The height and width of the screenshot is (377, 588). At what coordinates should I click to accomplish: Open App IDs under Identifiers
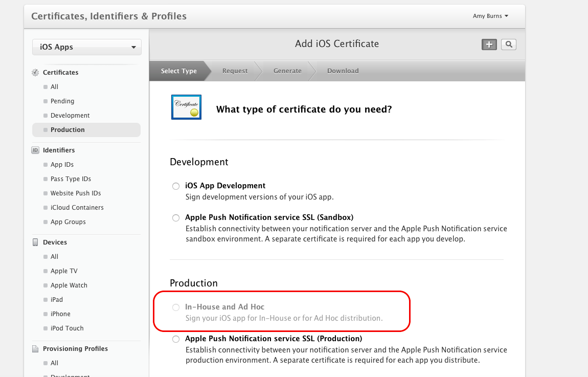62,165
